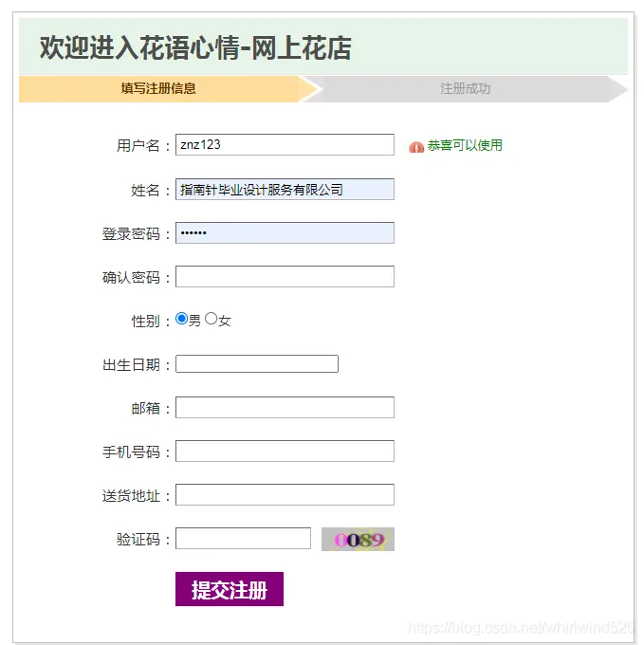Click the 性别 field label
This screenshot has width=644, height=645.
(x=145, y=321)
